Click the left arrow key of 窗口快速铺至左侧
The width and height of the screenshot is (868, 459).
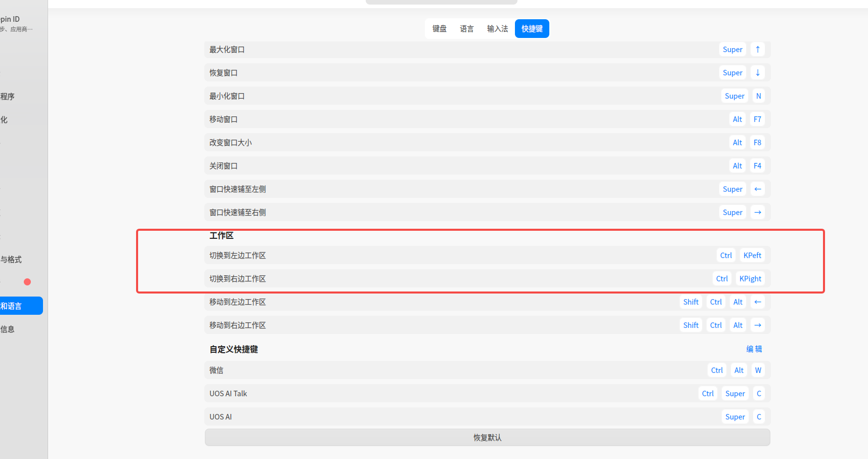(x=758, y=189)
